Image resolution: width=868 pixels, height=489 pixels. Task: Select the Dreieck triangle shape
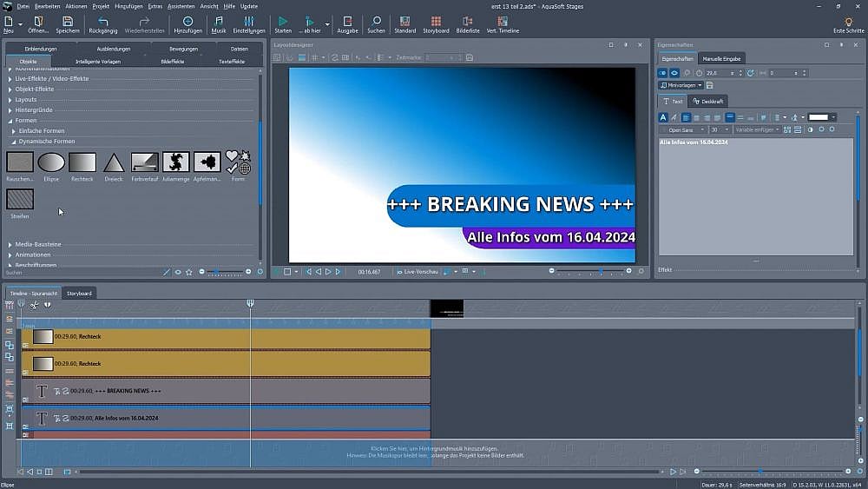(113, 162)
